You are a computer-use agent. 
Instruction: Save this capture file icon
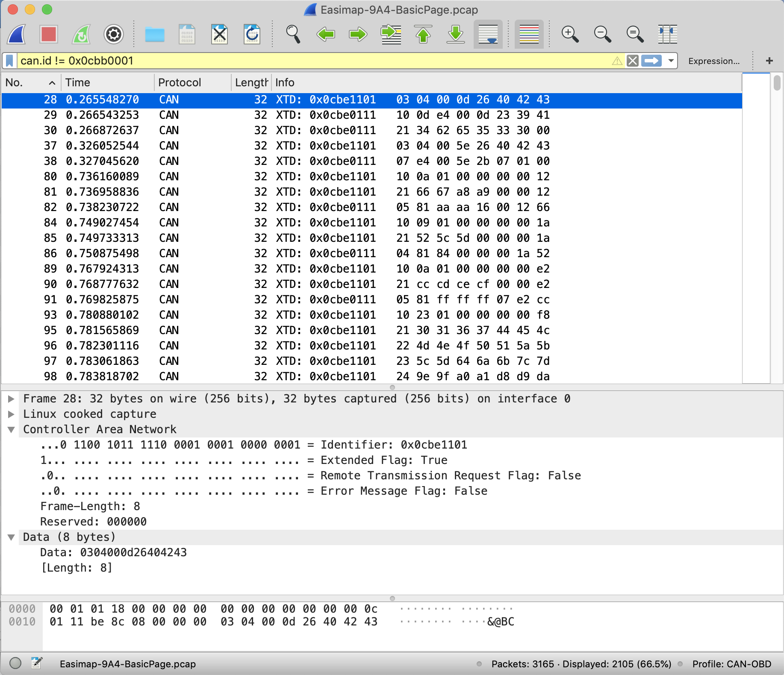(x=187, y=34)
